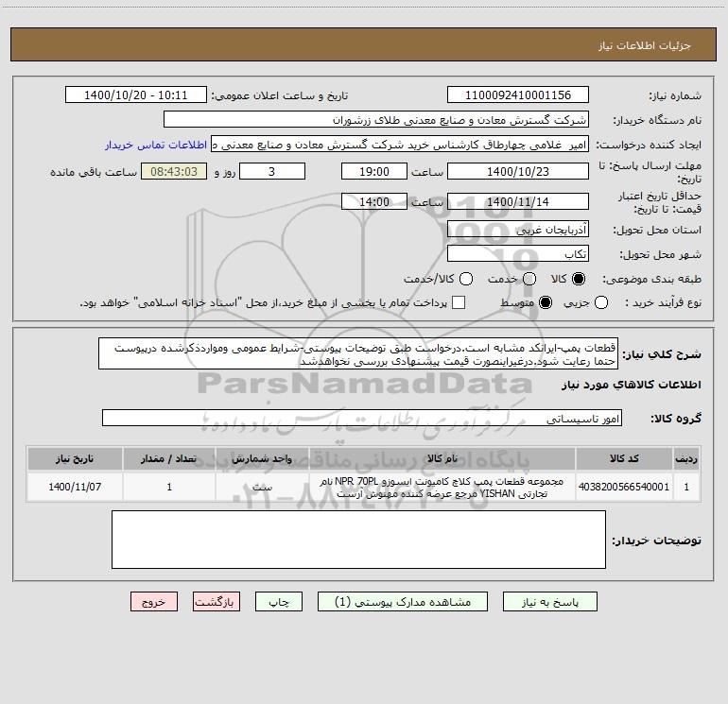This screenshot has width=728, height=704.
Task: Click the خروج exit button
Action: click(154, 602)
